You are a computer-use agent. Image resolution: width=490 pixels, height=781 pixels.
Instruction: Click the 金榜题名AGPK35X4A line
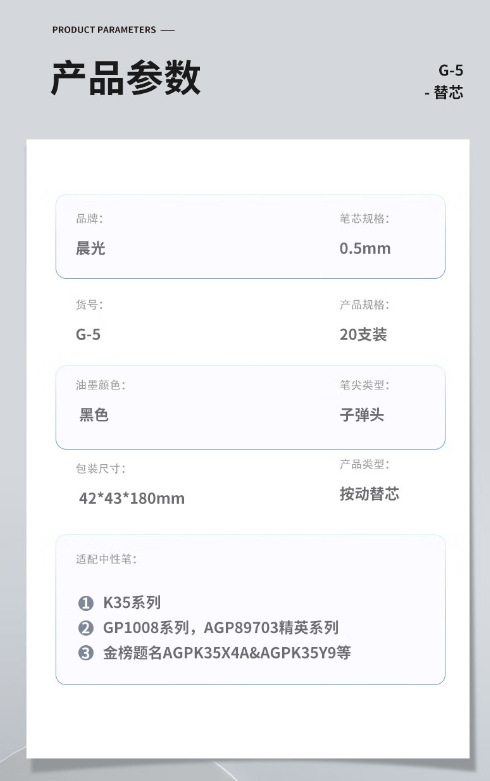click(x=227, y=652)
